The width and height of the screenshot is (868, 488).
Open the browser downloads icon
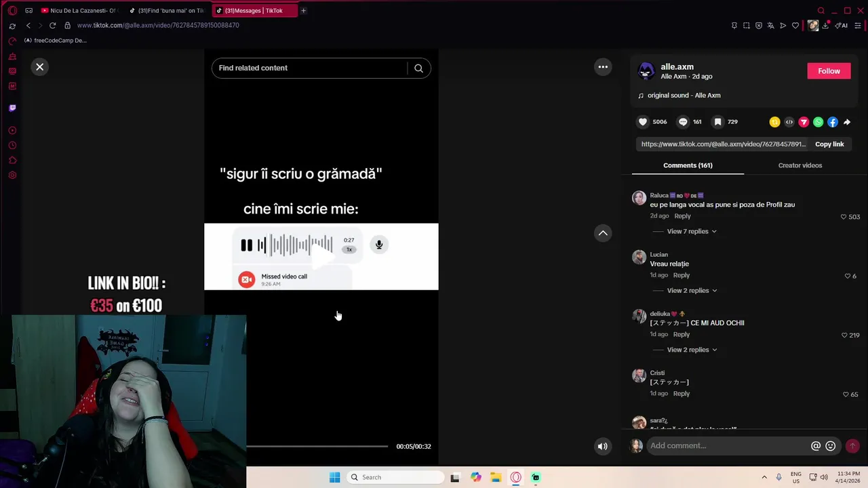point(826,26)
